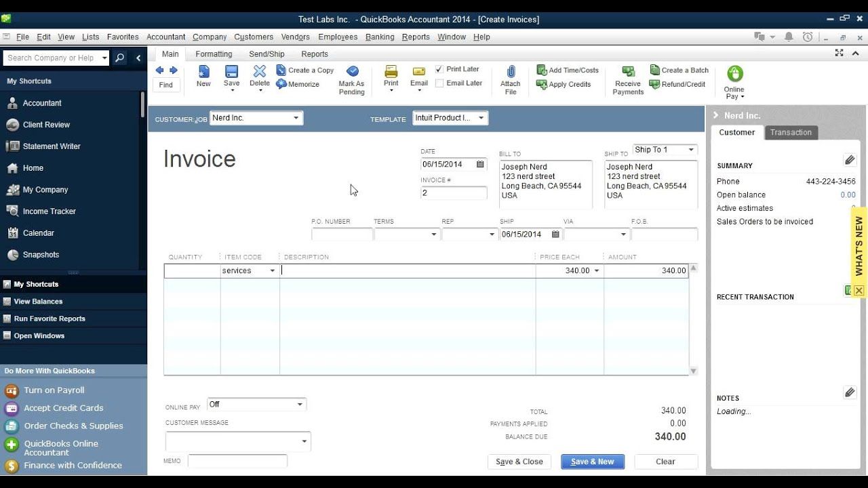Click Run Favorite Reports section
Viewport: 868px width, 488px height.
pyautogui.click(x=50, y=319)
